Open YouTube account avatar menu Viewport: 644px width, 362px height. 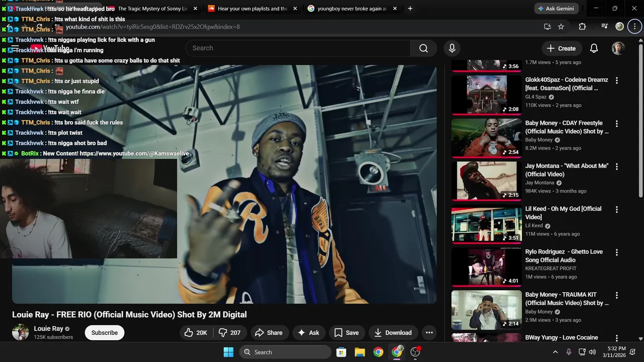coord(618,48)
